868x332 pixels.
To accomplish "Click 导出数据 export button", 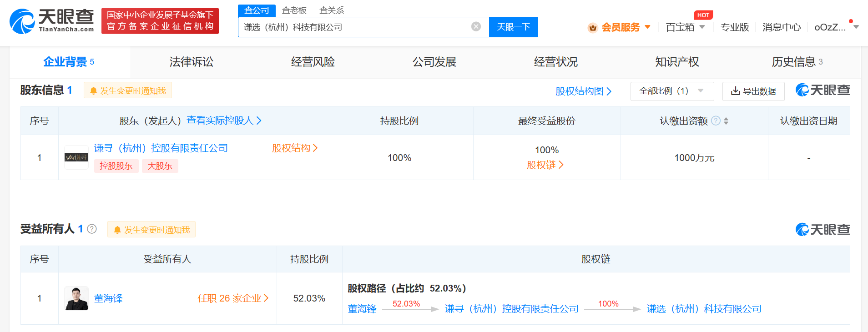I will point(753,91).
